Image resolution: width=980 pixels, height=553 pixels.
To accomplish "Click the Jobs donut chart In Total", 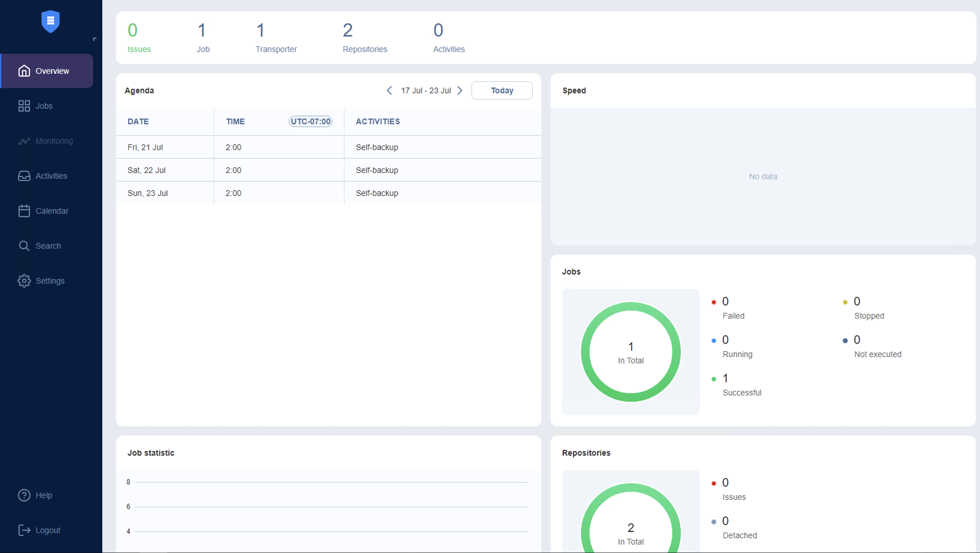I will pos(630,352).
